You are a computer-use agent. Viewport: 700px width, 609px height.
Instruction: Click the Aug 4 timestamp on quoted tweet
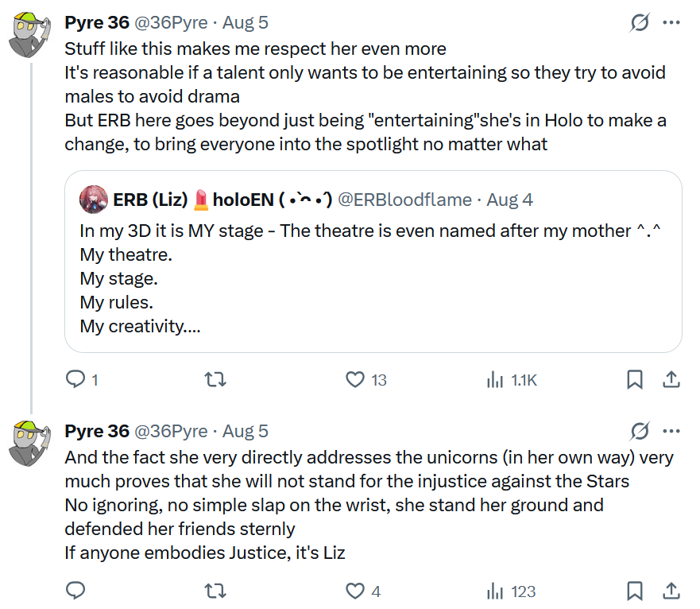(509, 199)
